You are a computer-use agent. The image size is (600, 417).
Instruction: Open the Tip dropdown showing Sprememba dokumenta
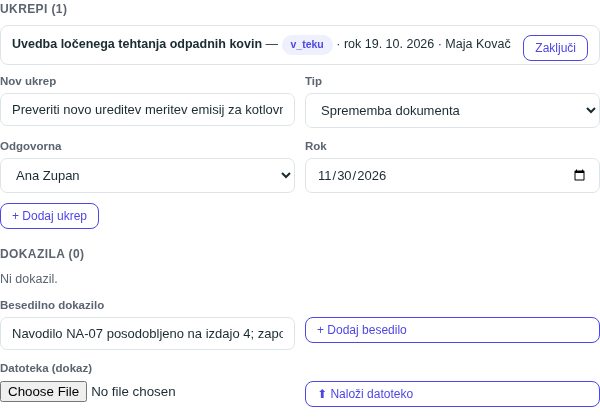pos(452,111)
